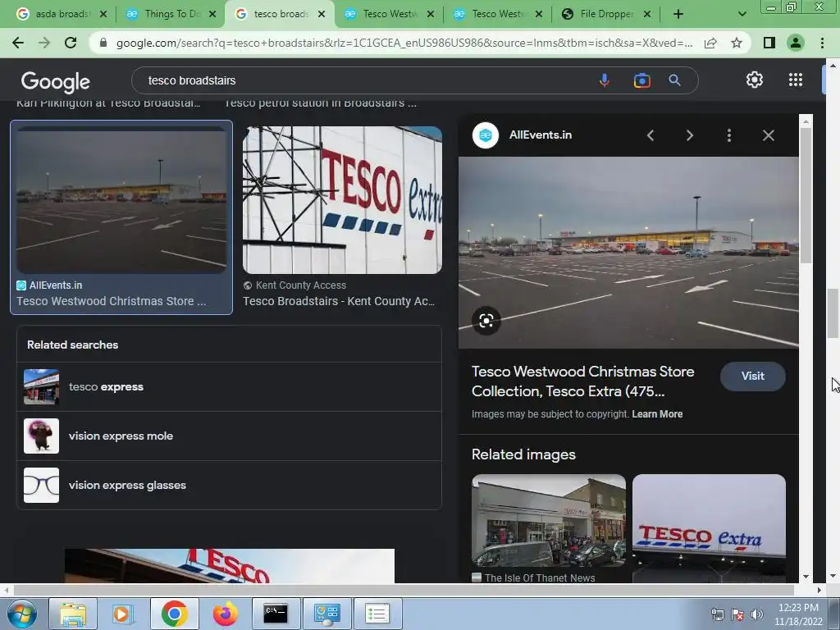This screenshot has height=630, width=840.
Task: Open the Google apps grid
Action: (x=796, y=80)
